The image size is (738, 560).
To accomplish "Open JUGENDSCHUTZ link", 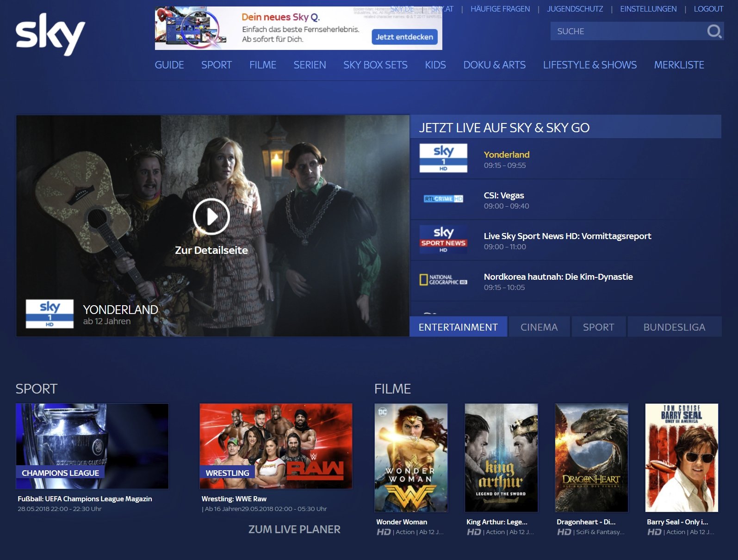I will [x=575, y=9].
